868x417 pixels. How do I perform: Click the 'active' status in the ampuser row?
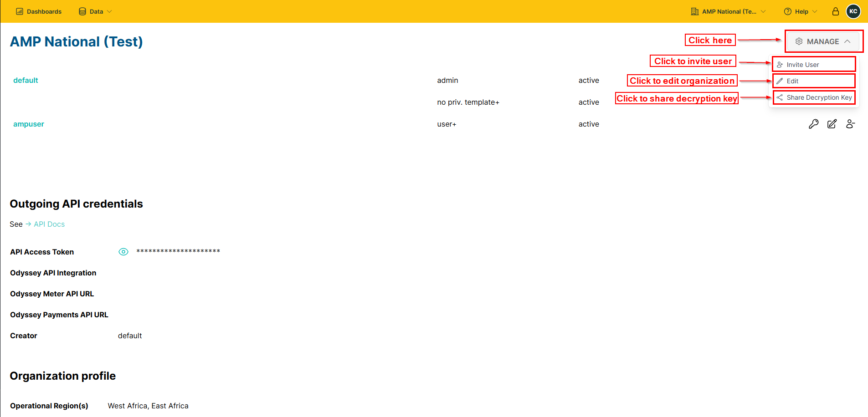[589, 124]
